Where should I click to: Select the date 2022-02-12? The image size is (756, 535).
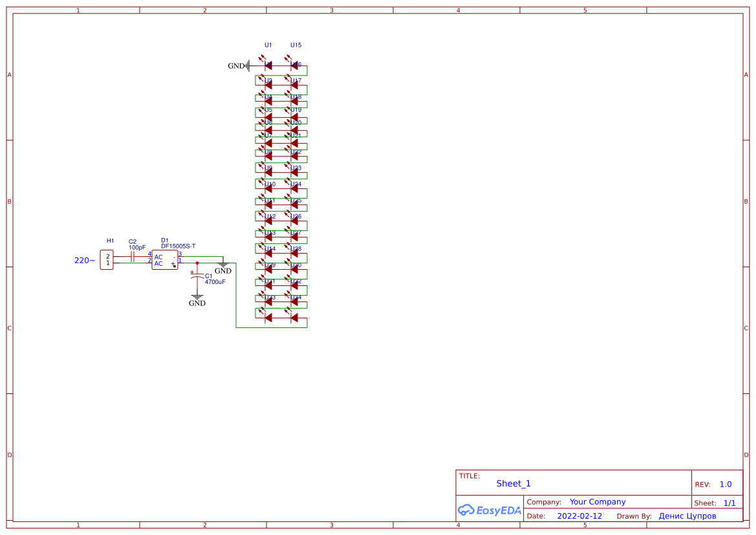click(579, 516)
